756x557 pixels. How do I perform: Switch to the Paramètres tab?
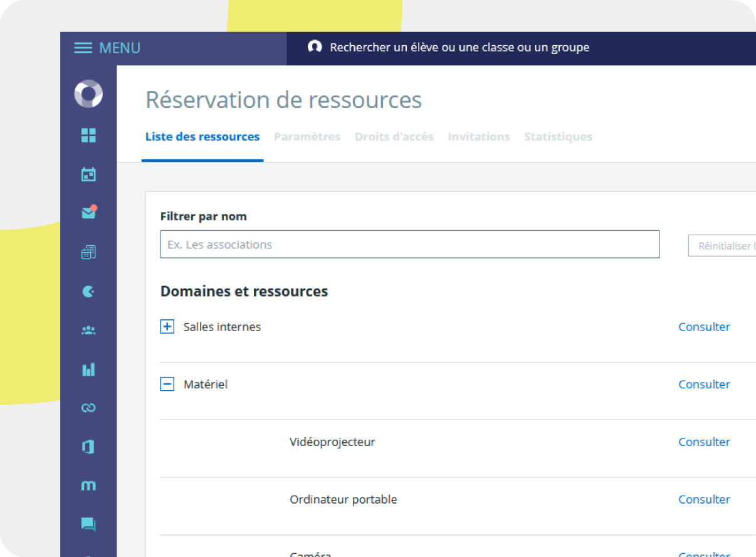307,137
